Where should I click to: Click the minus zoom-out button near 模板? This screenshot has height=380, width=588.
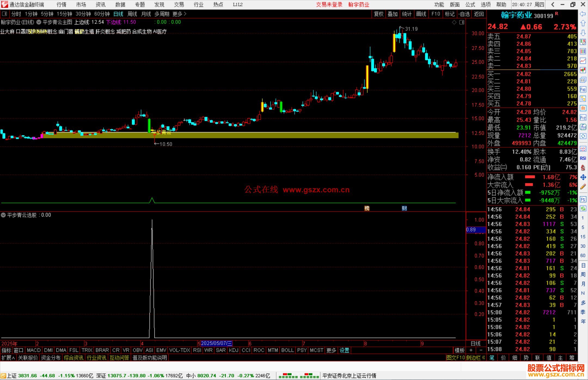click(x=481, y=350)
